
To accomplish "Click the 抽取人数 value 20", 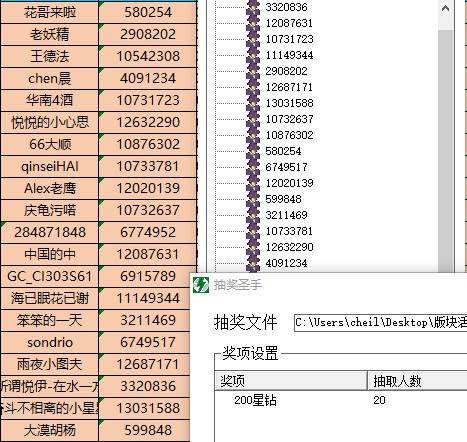I will pos(379,400).
